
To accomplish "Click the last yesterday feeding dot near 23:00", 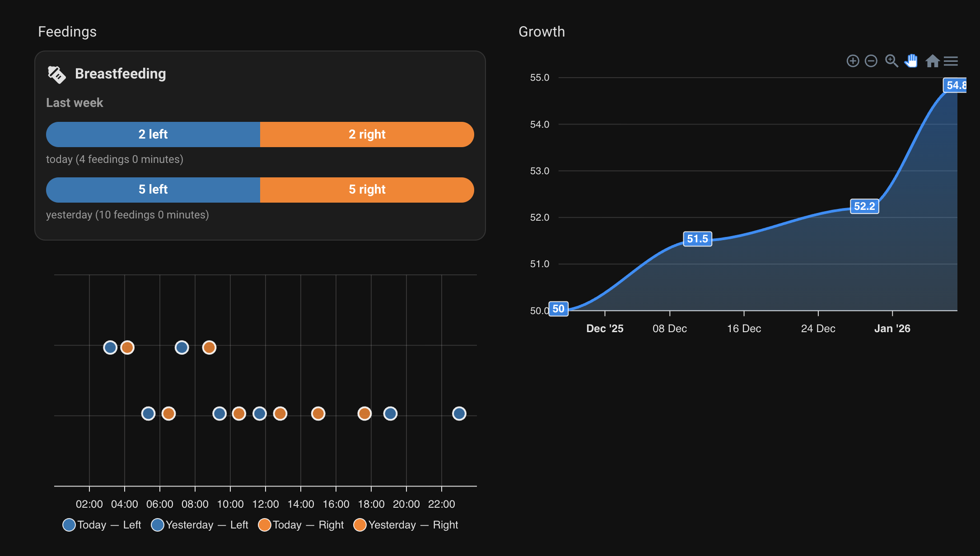I will click(x=459, y=413).
